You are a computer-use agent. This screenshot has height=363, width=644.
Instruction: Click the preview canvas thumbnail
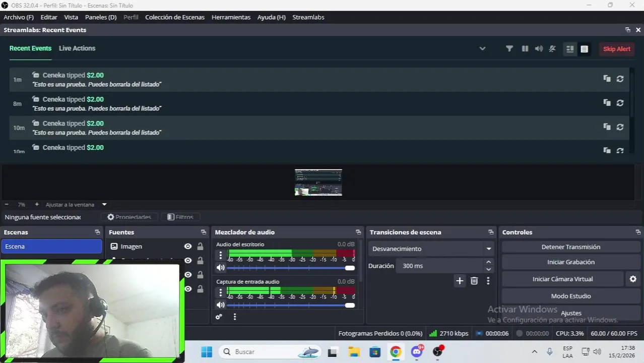click(318, 183)
